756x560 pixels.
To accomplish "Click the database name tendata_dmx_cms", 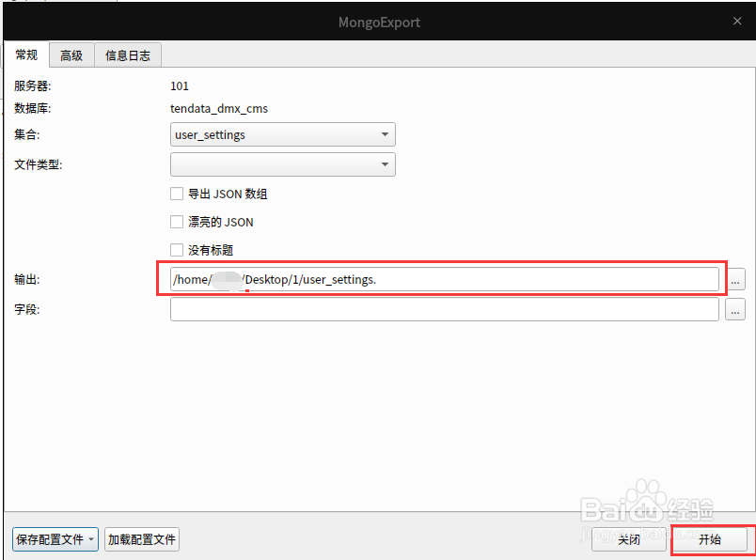I will 219,108.
